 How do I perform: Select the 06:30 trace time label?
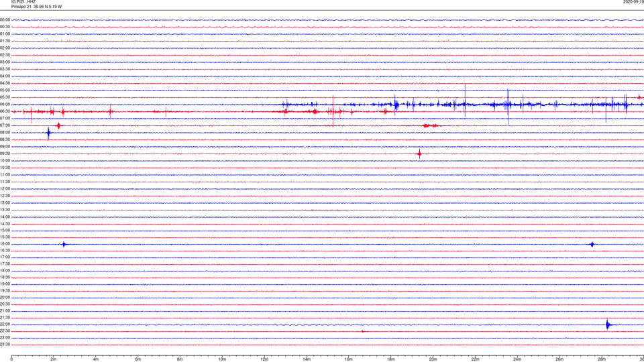click(x=5, y=111)
